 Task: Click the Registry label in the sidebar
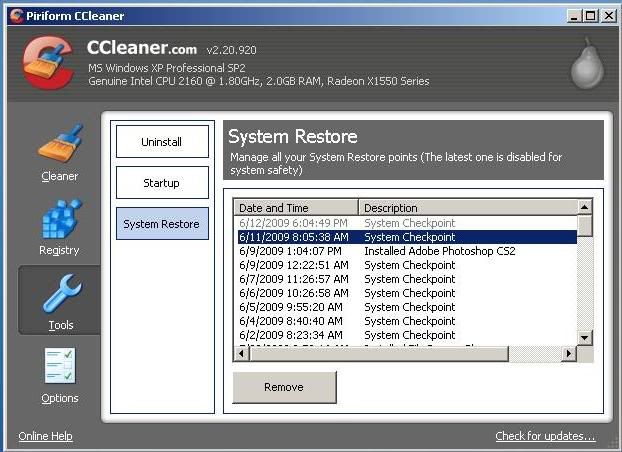[x=59, y=250]
